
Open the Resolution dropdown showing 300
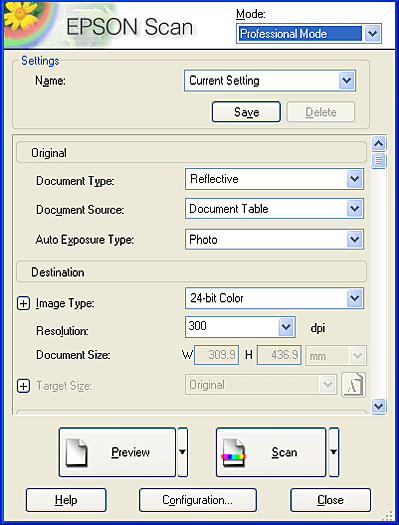240,327
